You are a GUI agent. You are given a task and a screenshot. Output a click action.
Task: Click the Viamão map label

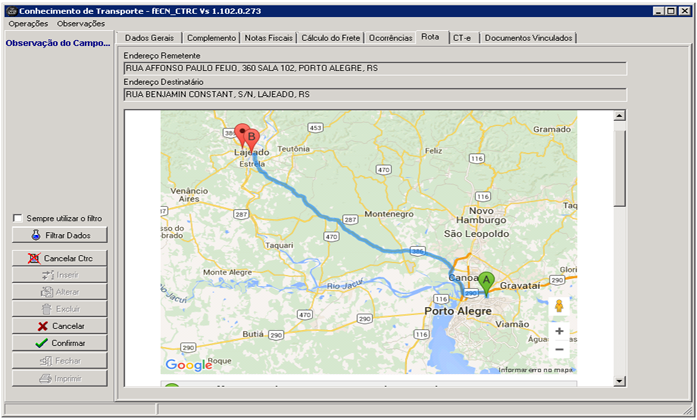512,324
